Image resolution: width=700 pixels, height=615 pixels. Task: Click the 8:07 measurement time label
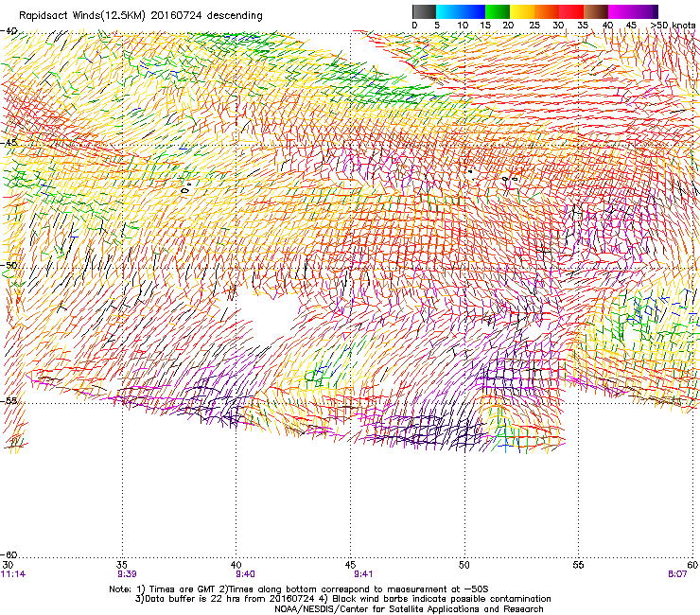(x=677, y=574)
